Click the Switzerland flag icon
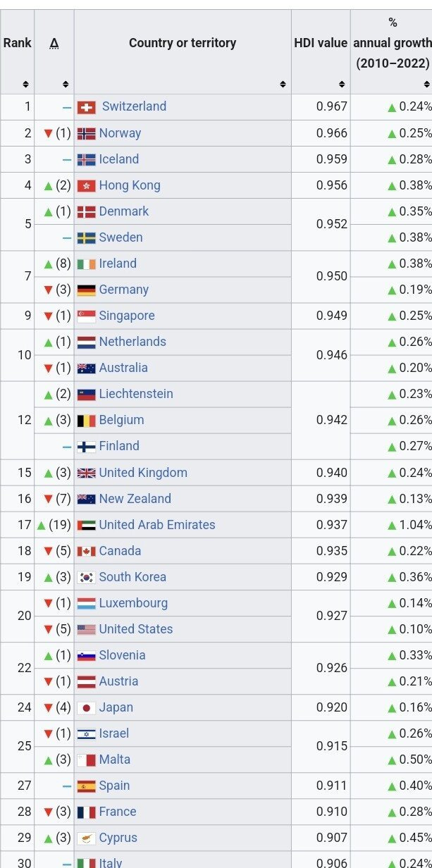Screen dimensions: 432x868 [86, 107]
